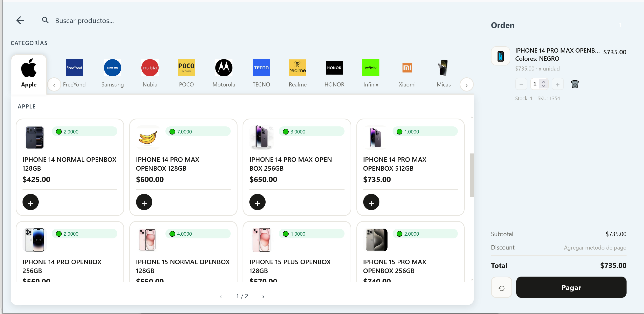
Task: Open the Infinix category
Action: click(x=371, y=73)
